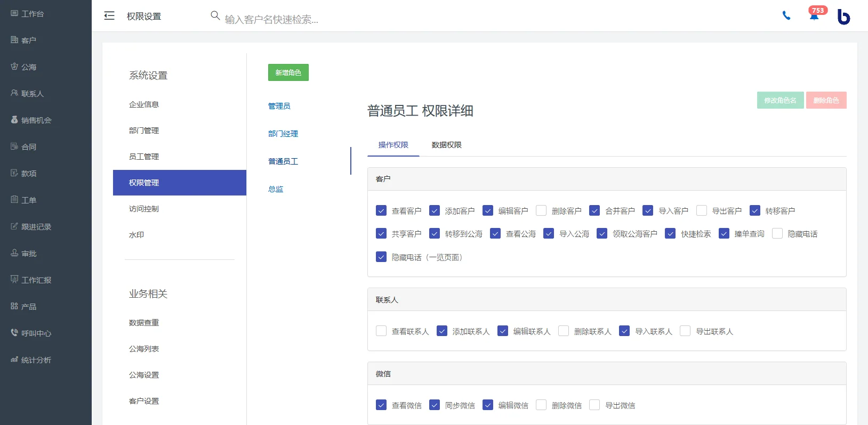Open 企业信息 in system settings

click(144, 104)
